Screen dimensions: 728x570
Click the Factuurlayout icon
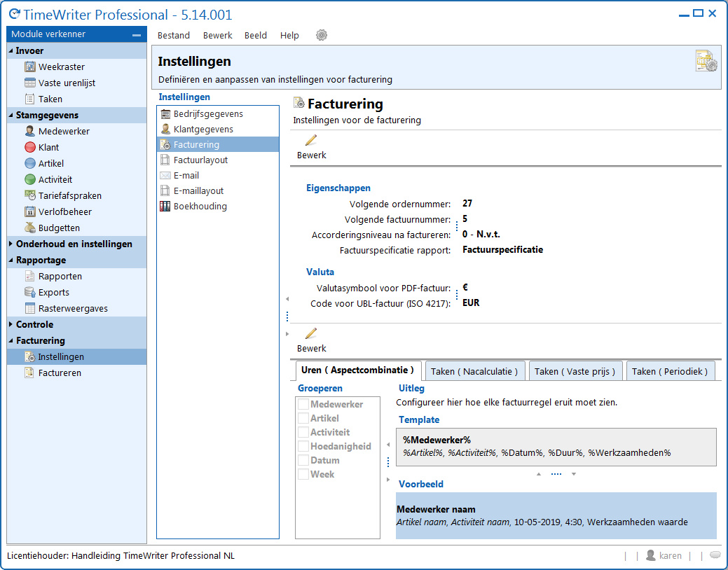(x=165, y=160)
